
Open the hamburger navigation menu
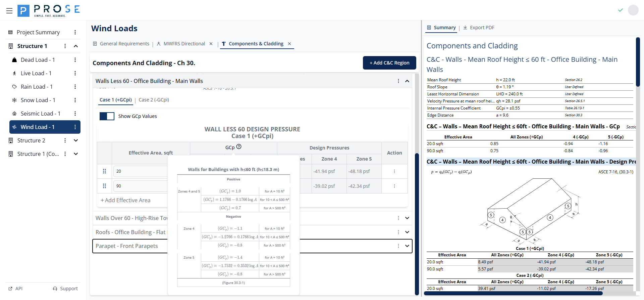click(x=9, y=11)
